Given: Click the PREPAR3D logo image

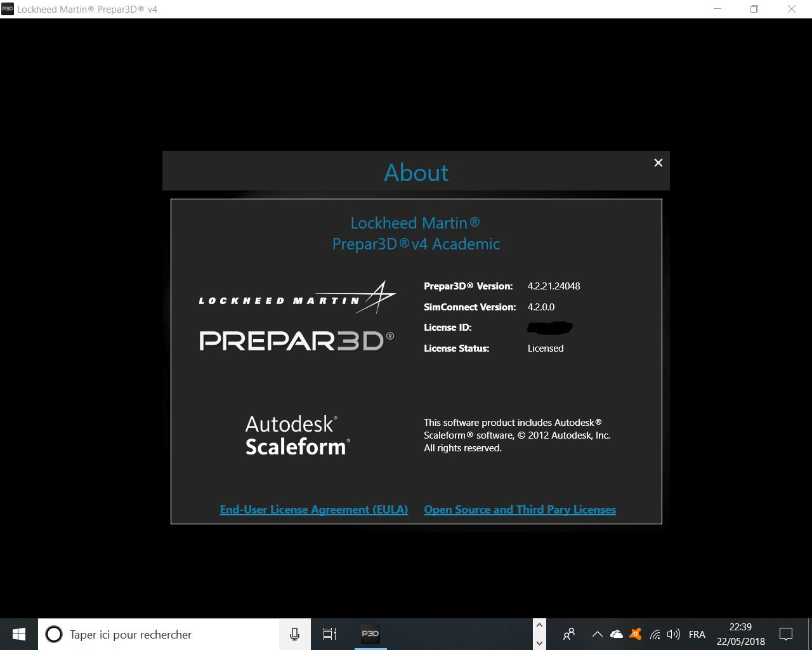Looking at the screenshot, I should click(x=297, y=341).
